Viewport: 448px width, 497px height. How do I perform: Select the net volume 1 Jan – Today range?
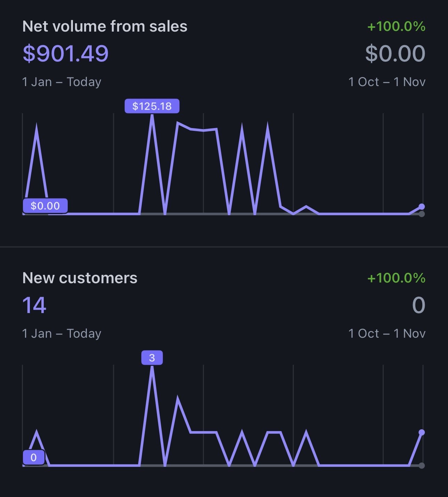pos(61,82)
